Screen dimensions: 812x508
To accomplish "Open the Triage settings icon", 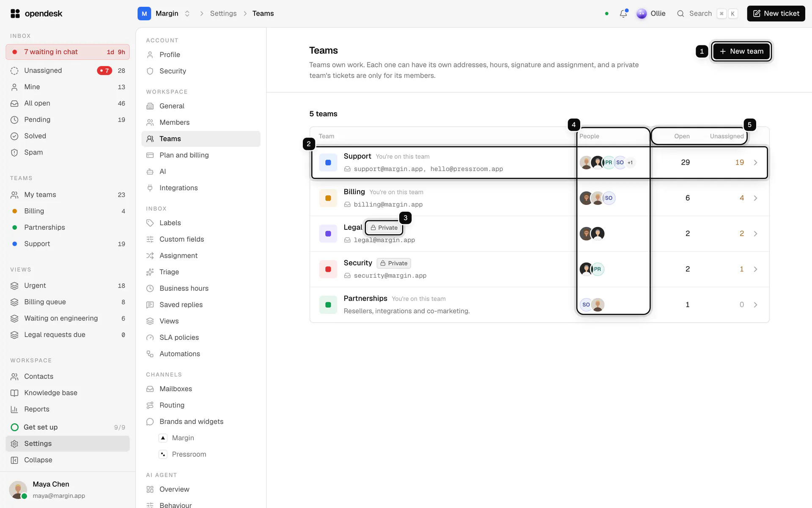I will 150,272.
